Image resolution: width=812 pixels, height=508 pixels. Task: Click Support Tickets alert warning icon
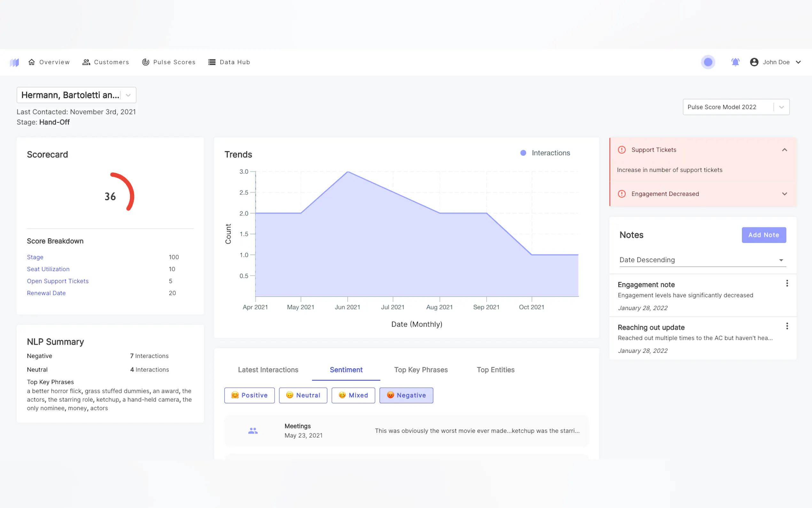pos(622,150)
